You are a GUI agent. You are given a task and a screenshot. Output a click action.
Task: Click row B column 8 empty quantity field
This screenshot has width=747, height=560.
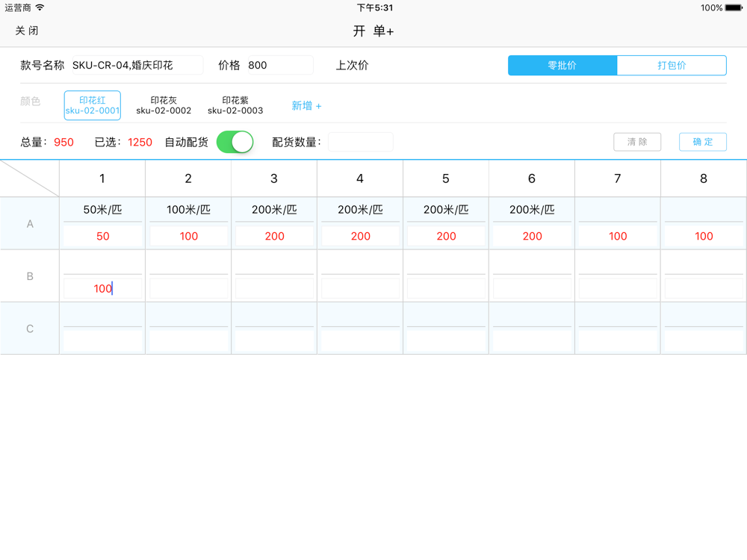point(704,288)
